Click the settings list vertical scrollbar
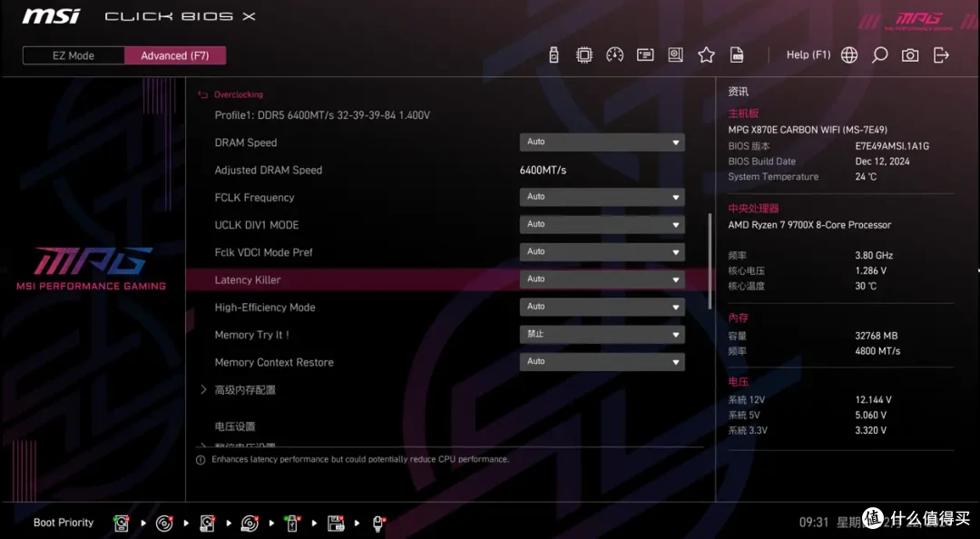 point(710,261)
